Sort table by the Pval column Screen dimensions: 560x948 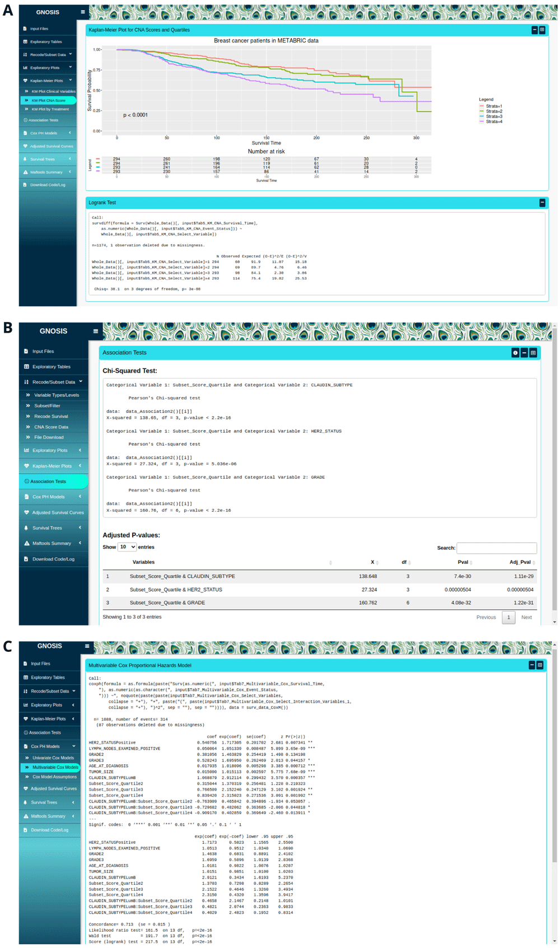point(472,562)
